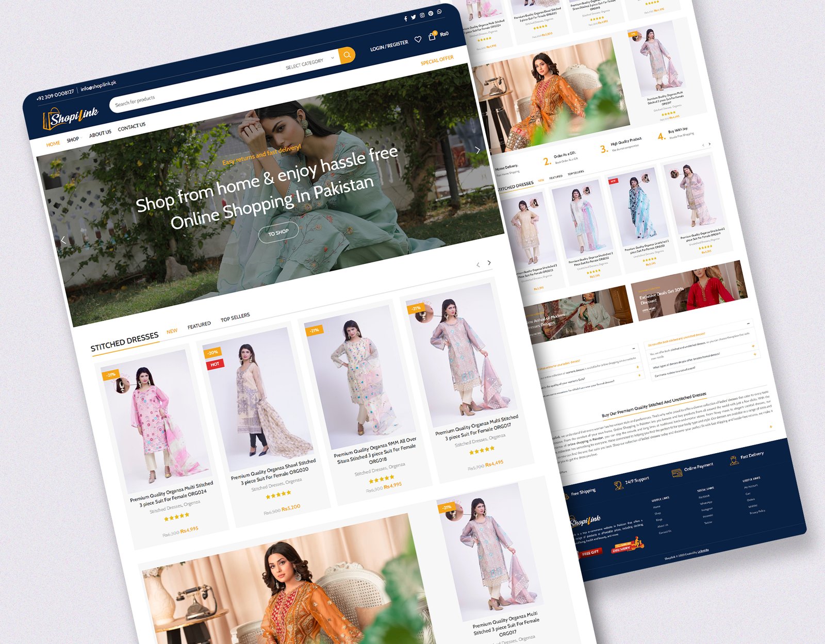Image resolution: width=825 pixels, height=644 pixels.
Task: Open the SPECIAL OFFER menu link
Action: click(x=437, y=60)
